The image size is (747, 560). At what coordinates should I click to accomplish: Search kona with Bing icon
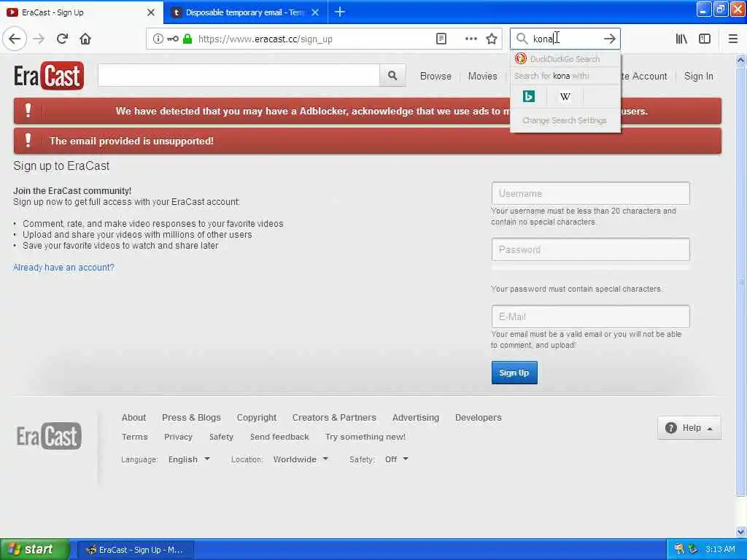[528, 97]
